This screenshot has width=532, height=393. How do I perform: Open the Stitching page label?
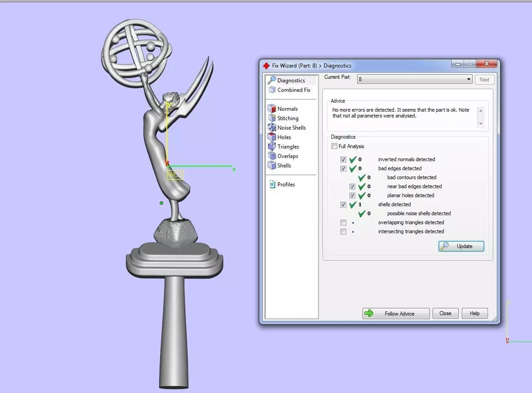[288, 118]
